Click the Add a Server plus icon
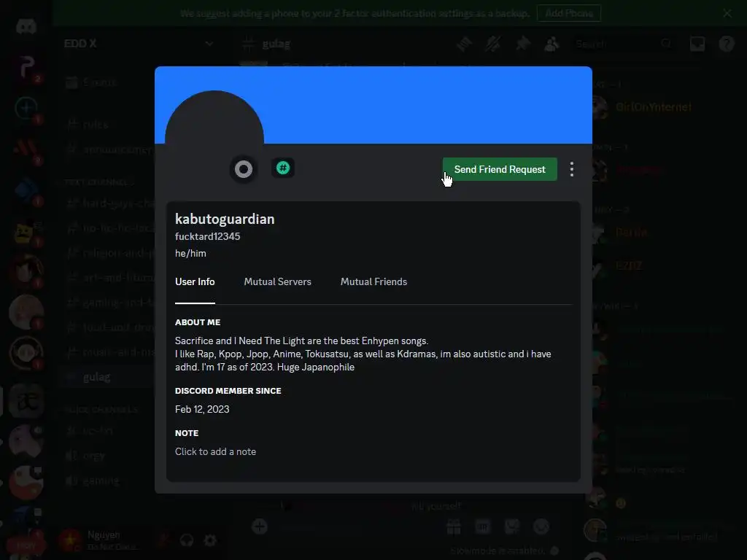This screenshot has width=747, height=560. (26, 108)
